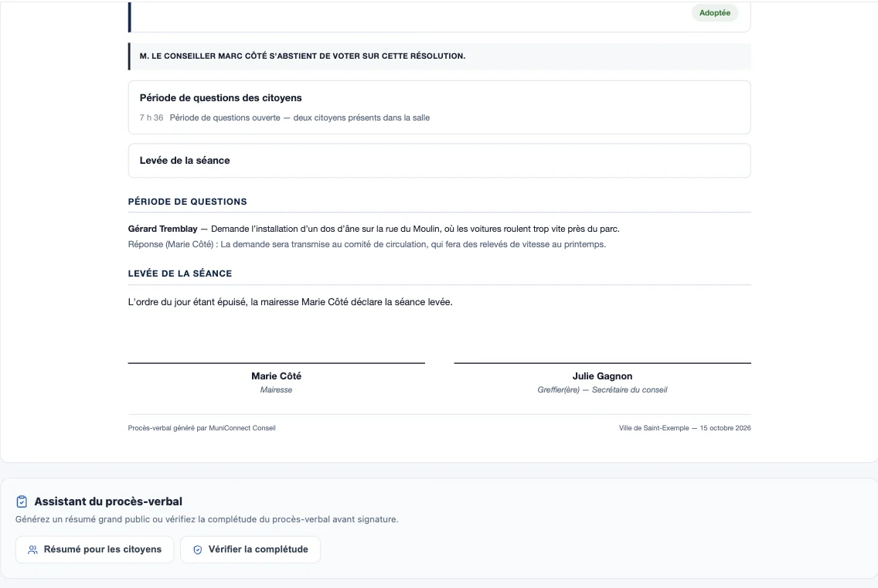Viewport: 878px width, 588px height.
Task: Click the assistant description starting Générez un résumé
Action: (x=206, y=519)
